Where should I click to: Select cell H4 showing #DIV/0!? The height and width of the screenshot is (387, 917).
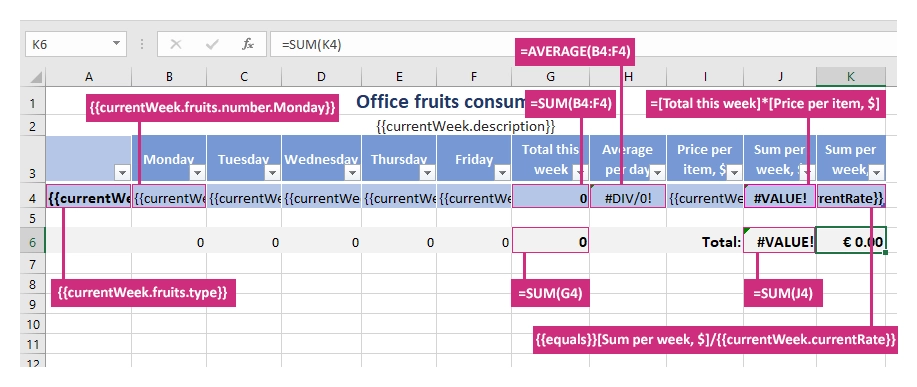point(628,198)
